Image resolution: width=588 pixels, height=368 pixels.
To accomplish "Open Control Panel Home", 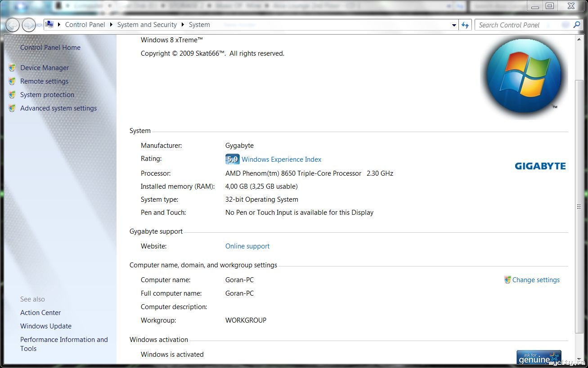I will tap(50, 48).
